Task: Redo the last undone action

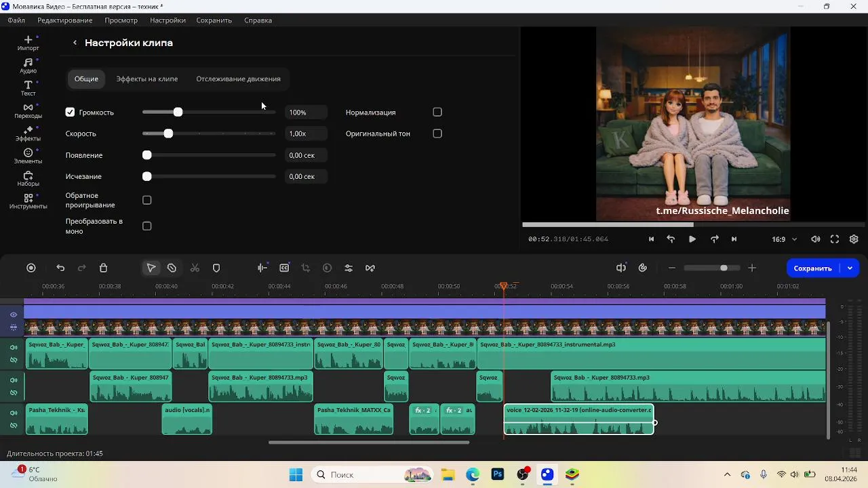Action: (82, 268)
